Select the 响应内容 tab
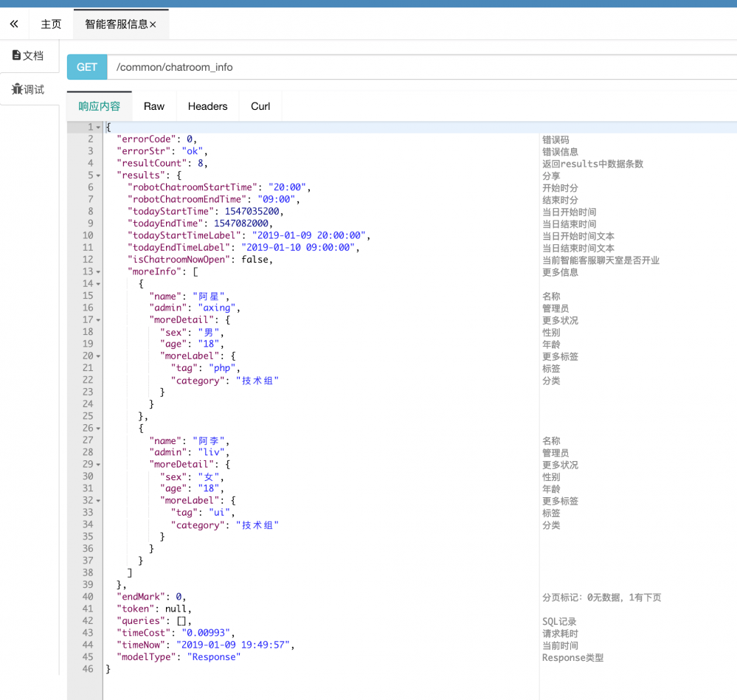The height and width of the screenshot is (700, 737). (98, 105)
